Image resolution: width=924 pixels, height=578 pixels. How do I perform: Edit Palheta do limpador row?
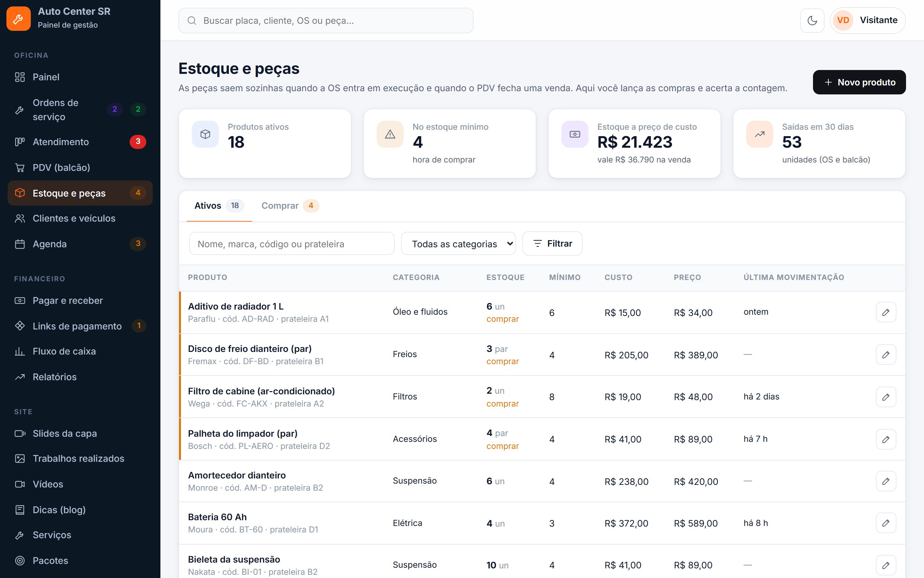886,439
